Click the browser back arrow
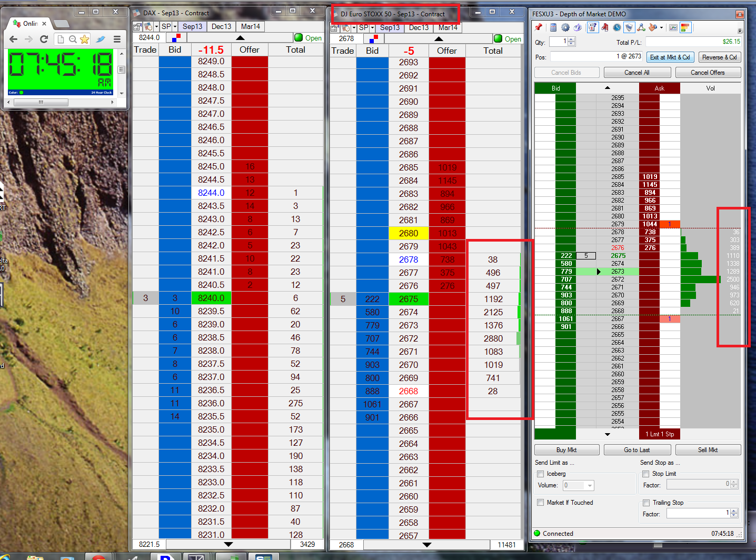This screenshot has height=560, width=756. tap(14, 39)
